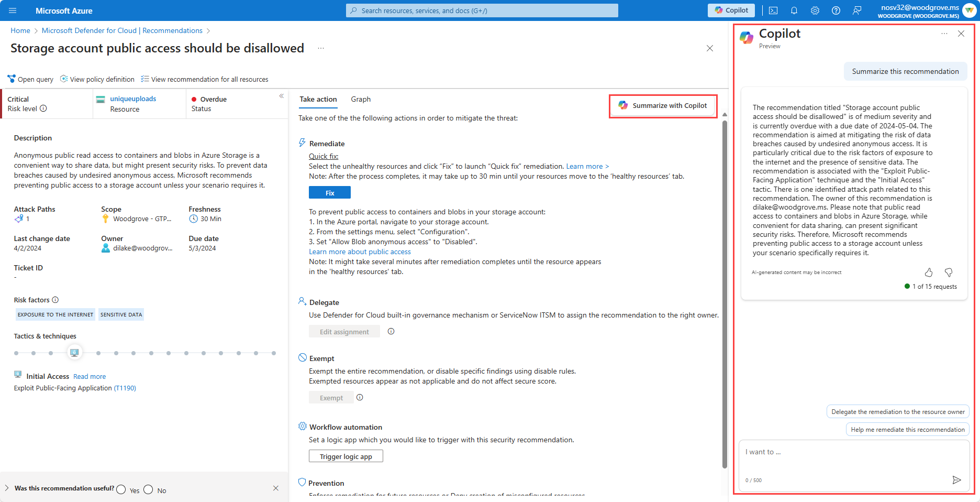Click Help me remediate this recommendation

[908, 430]
